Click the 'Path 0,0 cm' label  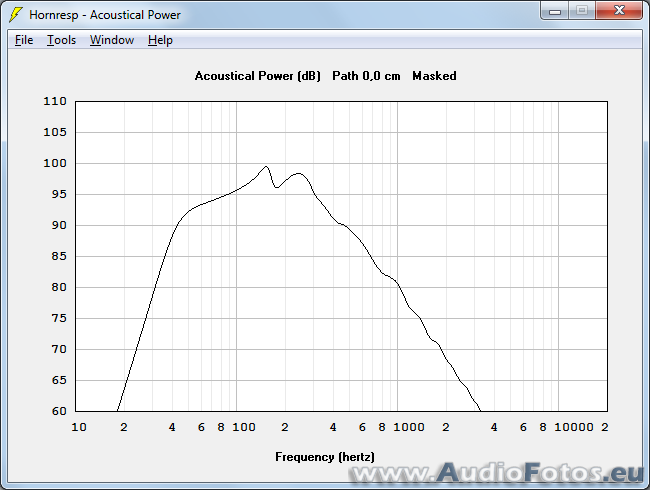[x=366, y=76]
